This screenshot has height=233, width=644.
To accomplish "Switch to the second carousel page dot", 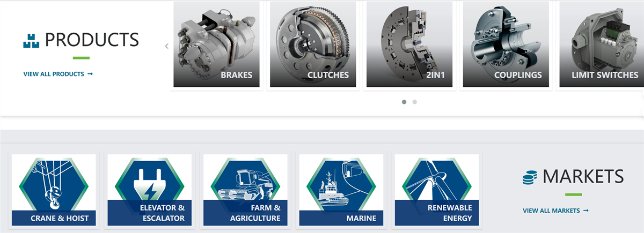I will pyautogui.click(x=415, y=102).
